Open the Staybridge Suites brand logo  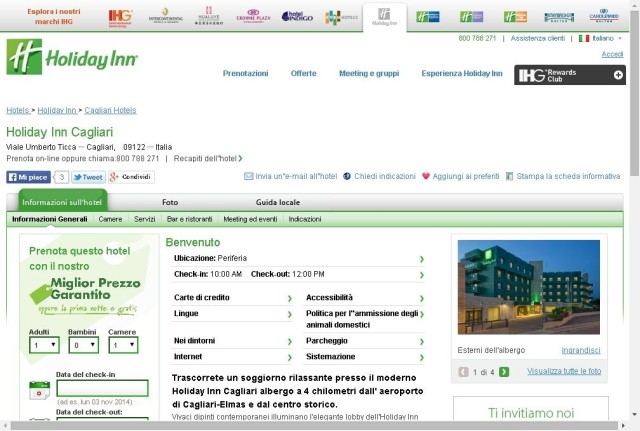[x=559, y=17]
